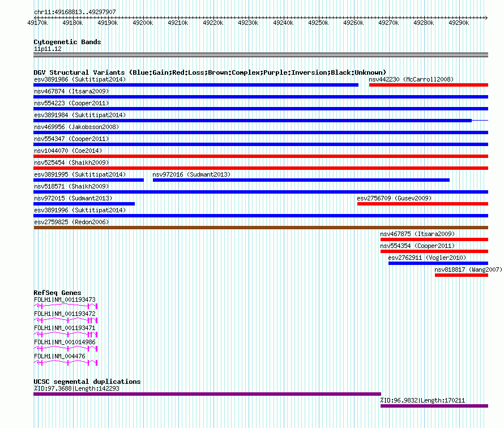Screen dimensions: 504x428
Task: Select the nsv972015 (Sudmant2013) blue bar
Action: pos(84,204)
